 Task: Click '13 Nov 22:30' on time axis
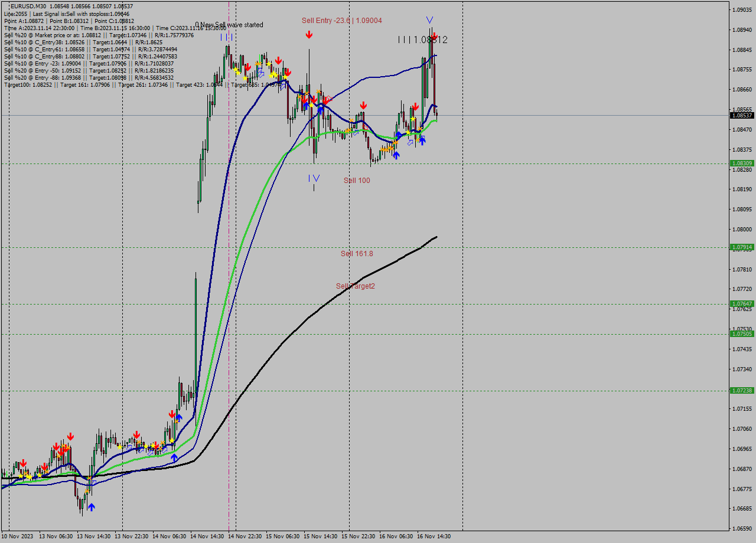tap(132, 537)
